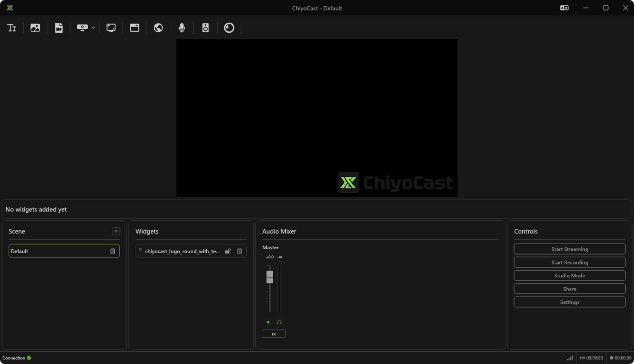The height and width of the screenshot is (364, 634).
Task: Add a browser source globe widget
Action: [x=158, y=28]
